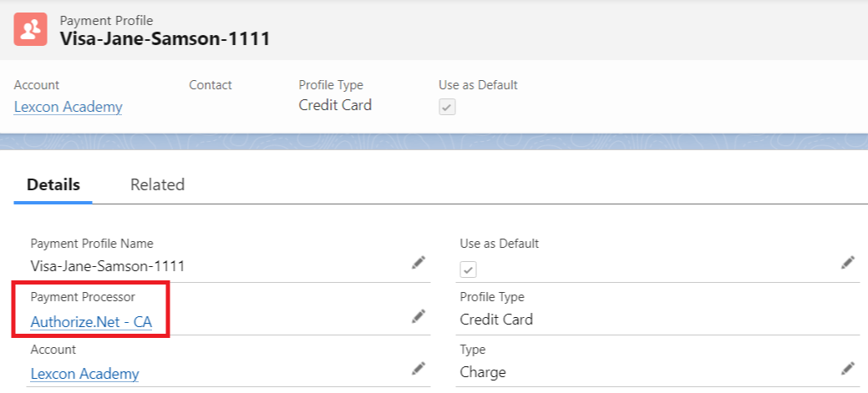This screenshot has height=393, width=868.
Task: Edit Use as Default in Details
Action: (848, 263)
